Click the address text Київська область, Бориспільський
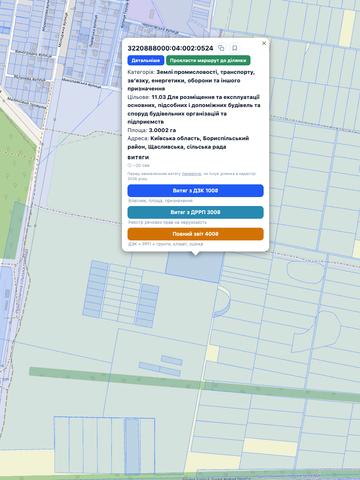The width and height of the screenshot is (360, 480). 200,138
